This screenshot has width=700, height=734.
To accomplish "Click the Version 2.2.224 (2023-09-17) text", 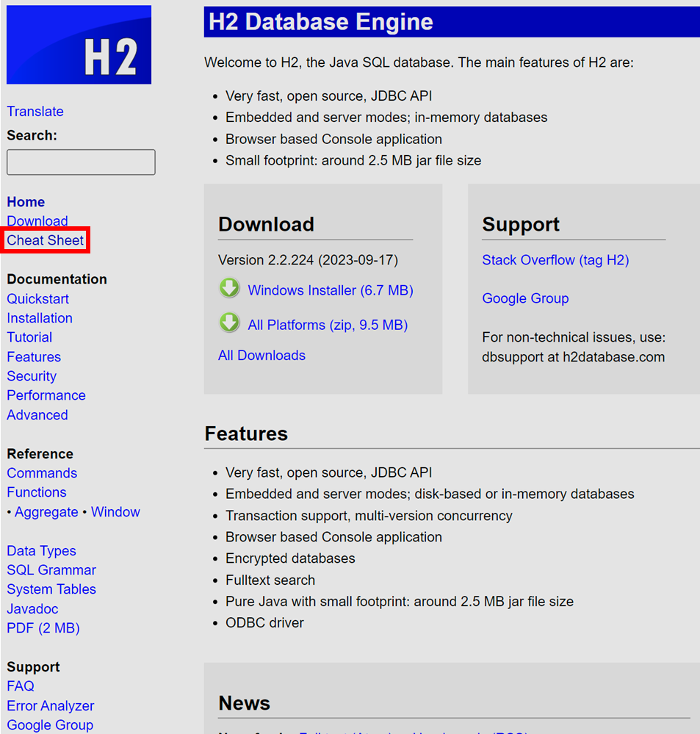I will click(x=308, y=260).
